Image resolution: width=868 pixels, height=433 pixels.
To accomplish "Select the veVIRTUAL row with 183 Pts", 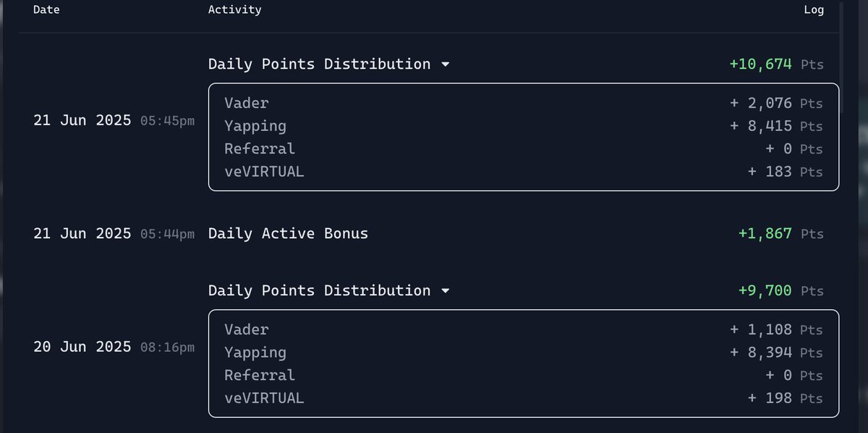I will [x=524, y=172].
